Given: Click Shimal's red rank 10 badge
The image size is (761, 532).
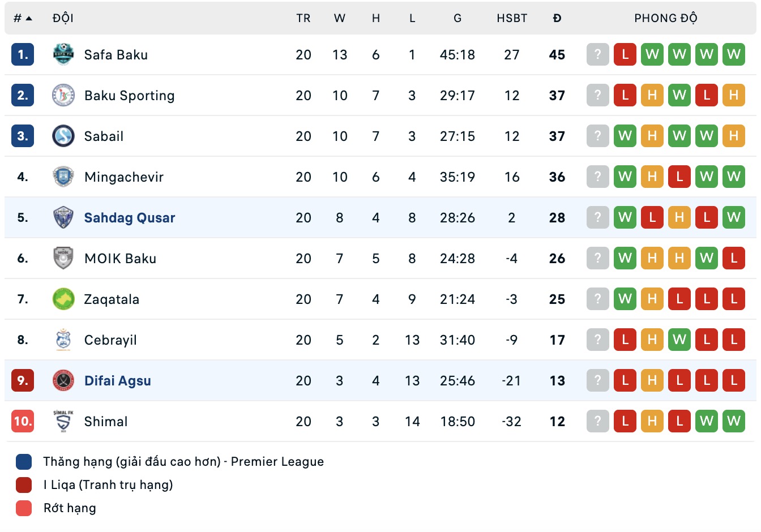Looking at the screenshot, I should pos(23,422).
